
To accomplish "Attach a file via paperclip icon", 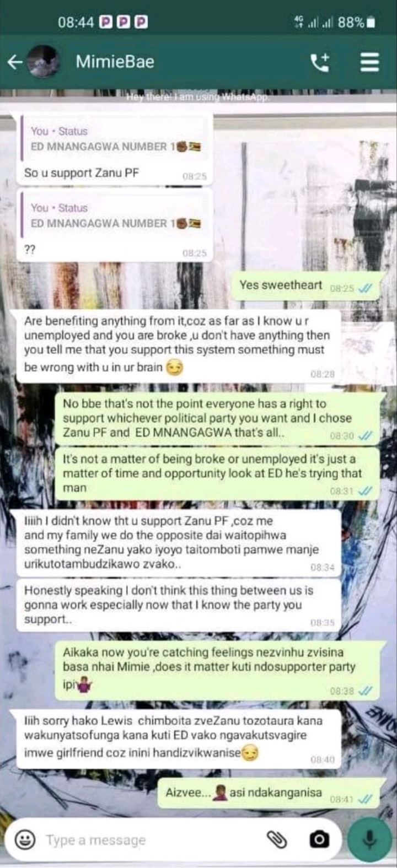I will pos(277,839).
